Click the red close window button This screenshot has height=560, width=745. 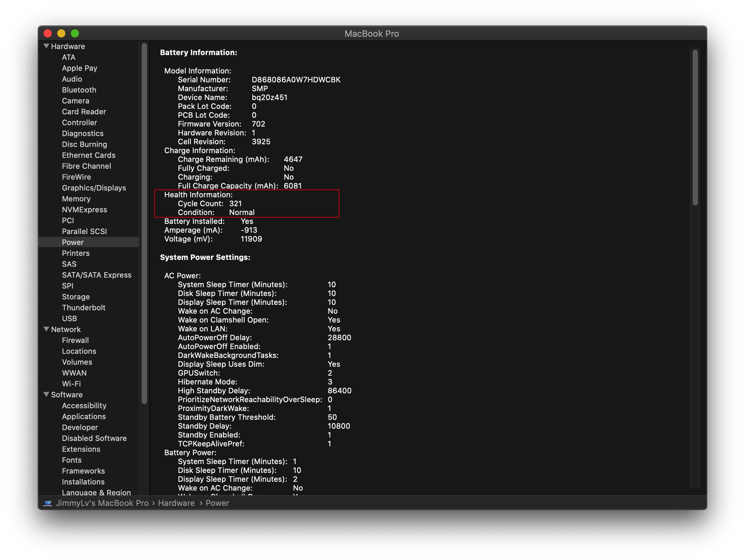coord(48,33)
